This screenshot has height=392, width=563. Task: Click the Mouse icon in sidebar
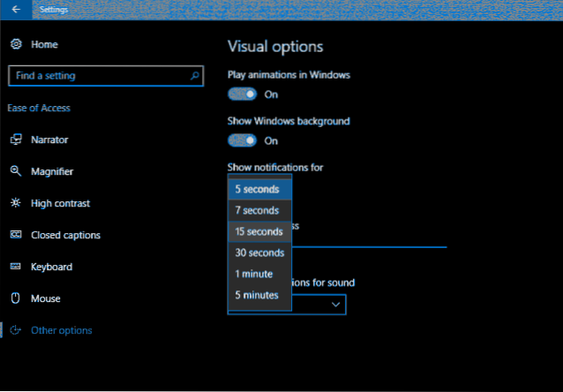pyautogui.click(x=16, y=298)
